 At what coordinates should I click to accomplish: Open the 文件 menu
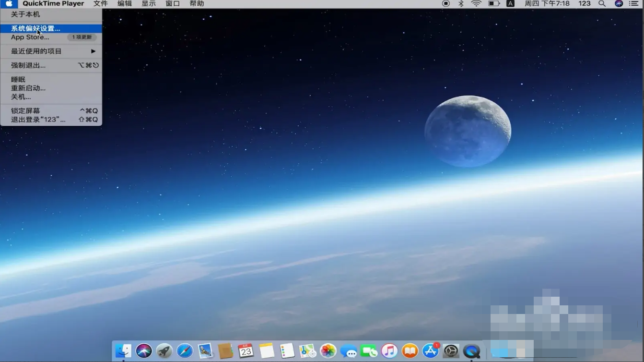pos(100,4)
